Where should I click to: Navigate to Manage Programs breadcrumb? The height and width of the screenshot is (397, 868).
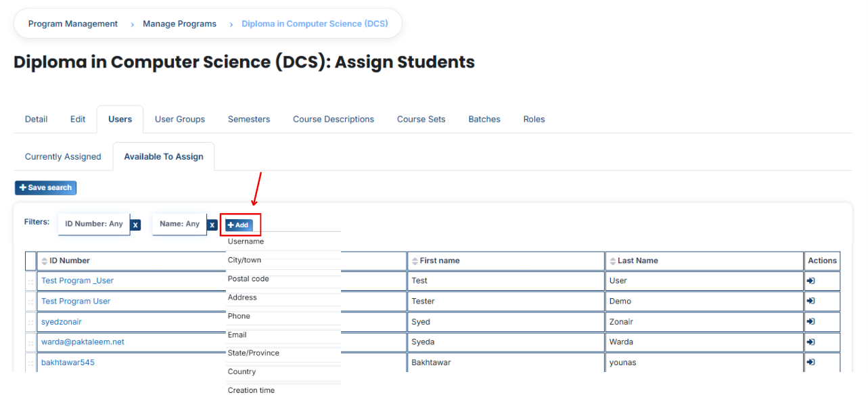pyautogui.click(x=179, y=24)
